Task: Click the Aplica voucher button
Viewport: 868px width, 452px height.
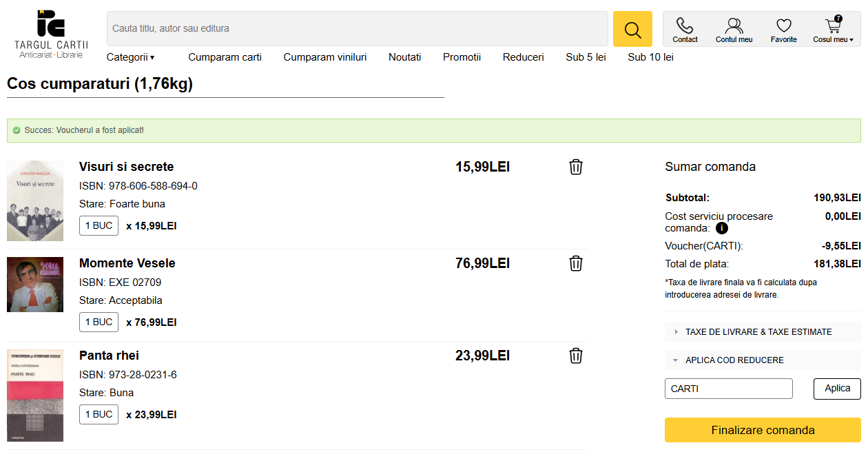Action: click(x=837, y=389)
